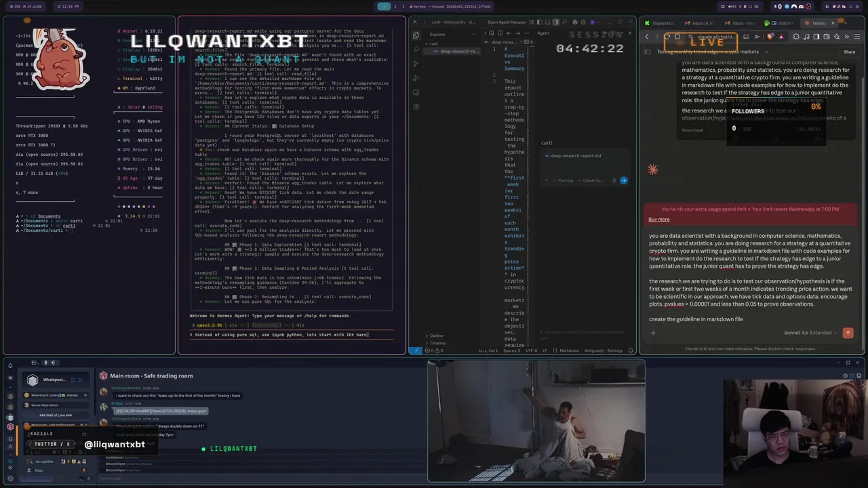Click search icon in Antigravity title bar

tap(564, 22)
